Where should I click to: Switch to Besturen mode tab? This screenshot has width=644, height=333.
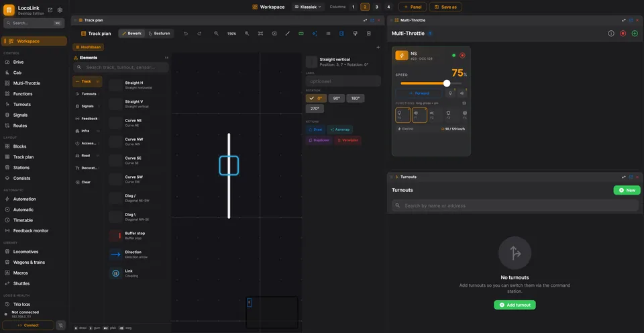[160, 34]
